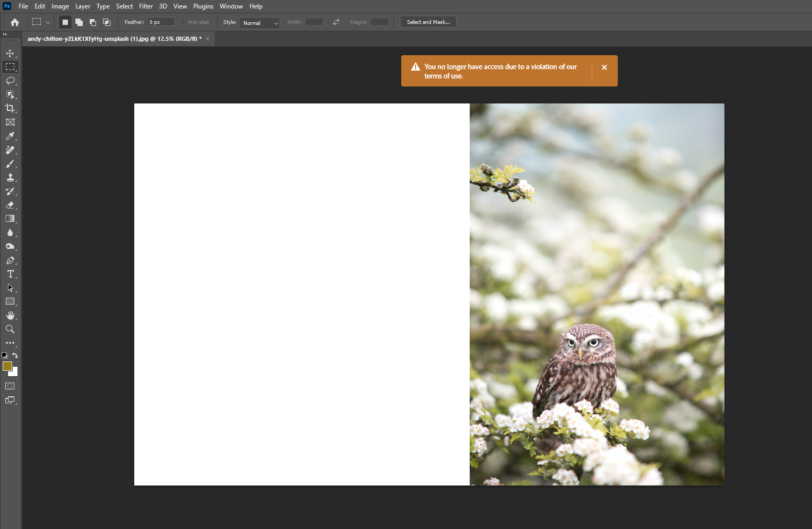Image resolution: width=812 pixels, height=529 pixels.
Task: Open the Filter menu
Action: tap(146, 6)
